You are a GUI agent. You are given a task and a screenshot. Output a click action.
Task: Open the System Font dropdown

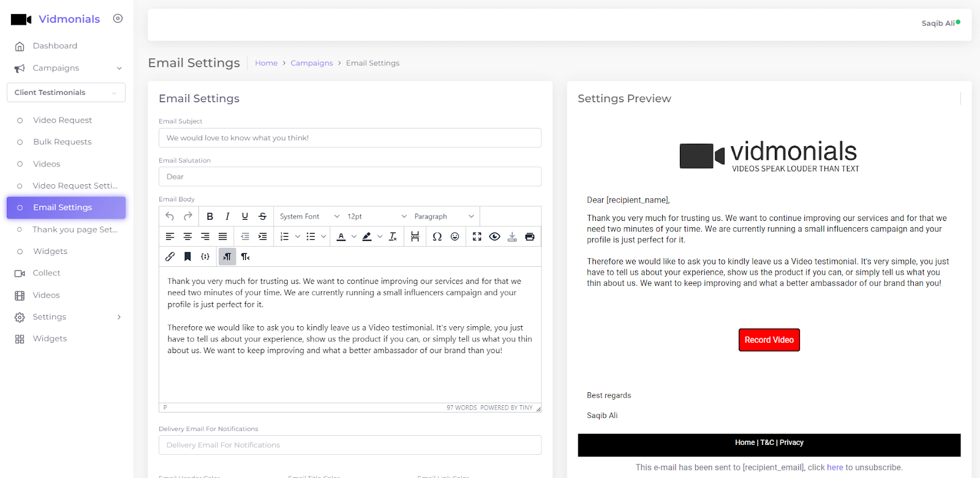[x=309, y=217]
